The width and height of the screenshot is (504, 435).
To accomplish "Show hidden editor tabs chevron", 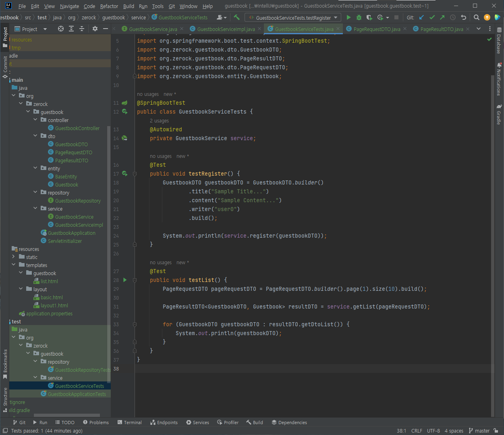I will [x=479, y=29].
